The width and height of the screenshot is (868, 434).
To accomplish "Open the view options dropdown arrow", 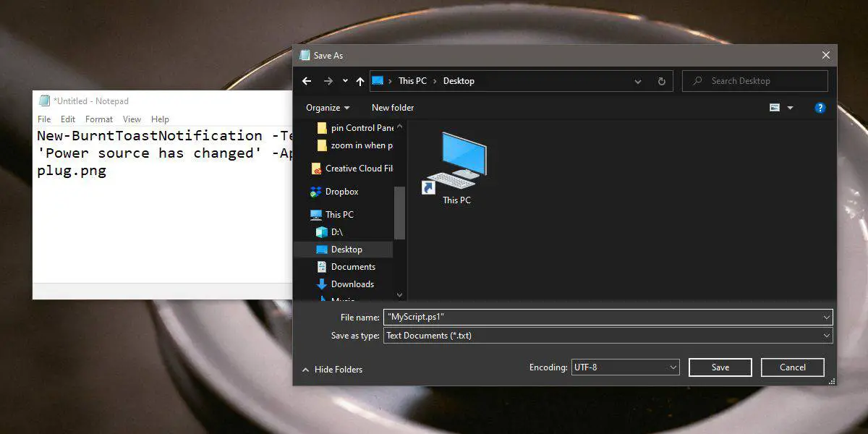I will [790, 108].
